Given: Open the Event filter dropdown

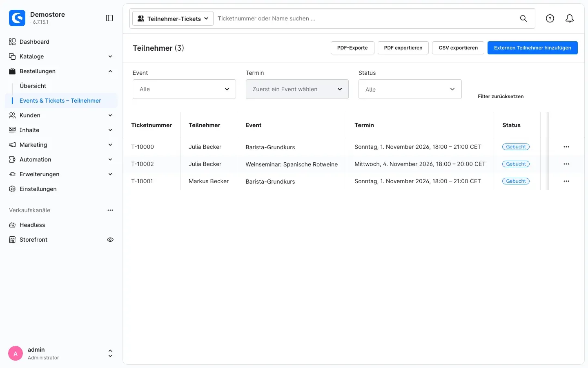Looking at the screenshot, I should click(184, 89).
